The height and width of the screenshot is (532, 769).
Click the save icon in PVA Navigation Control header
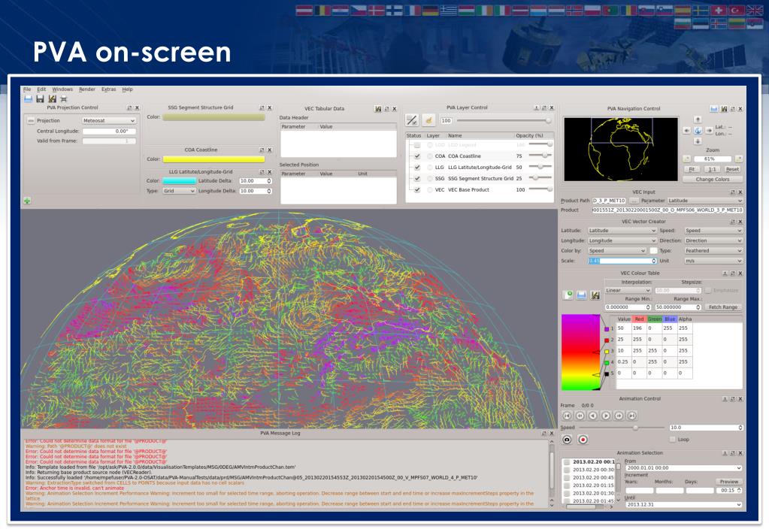(724, 109)
